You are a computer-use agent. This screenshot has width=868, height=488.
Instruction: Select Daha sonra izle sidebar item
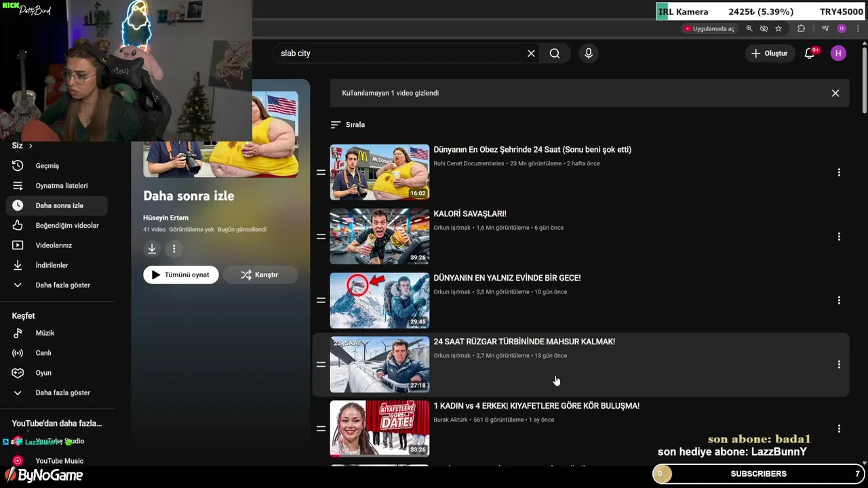click(57, 205)
